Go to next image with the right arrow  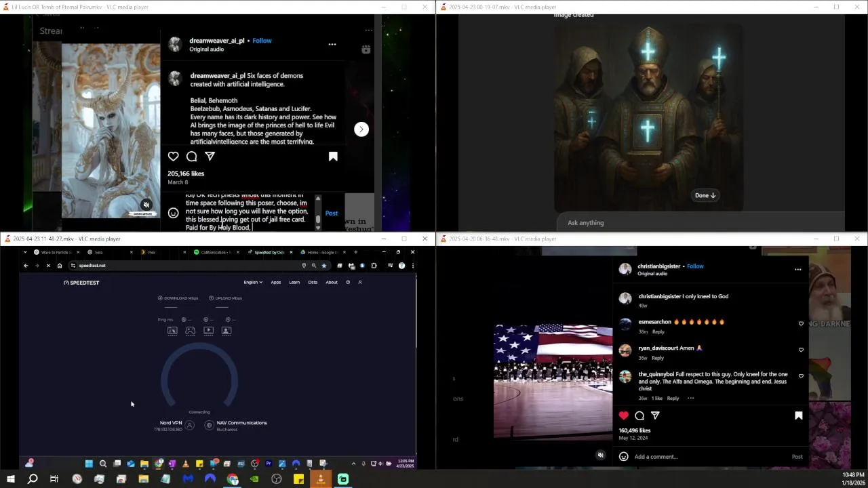click(x=361, y=129)
